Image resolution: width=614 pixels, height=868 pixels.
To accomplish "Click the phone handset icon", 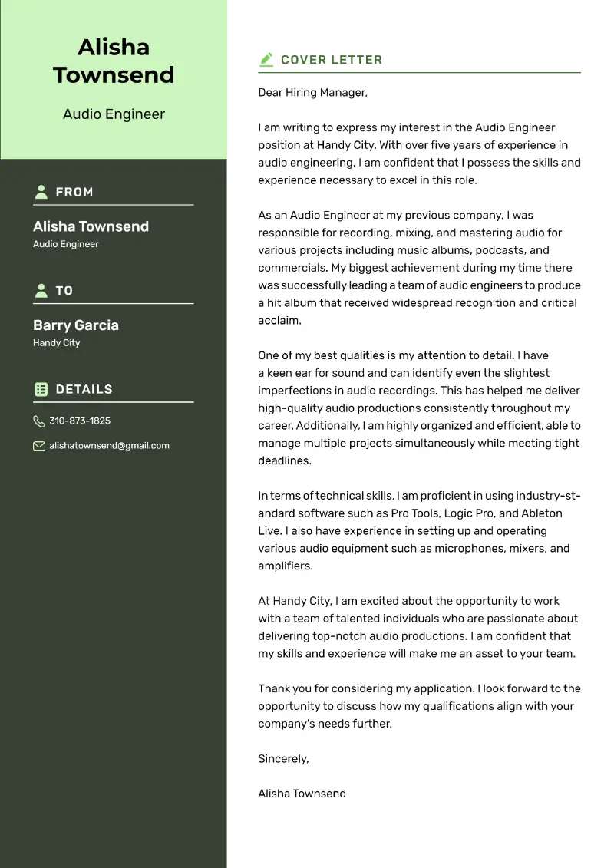I will point(39,421).
